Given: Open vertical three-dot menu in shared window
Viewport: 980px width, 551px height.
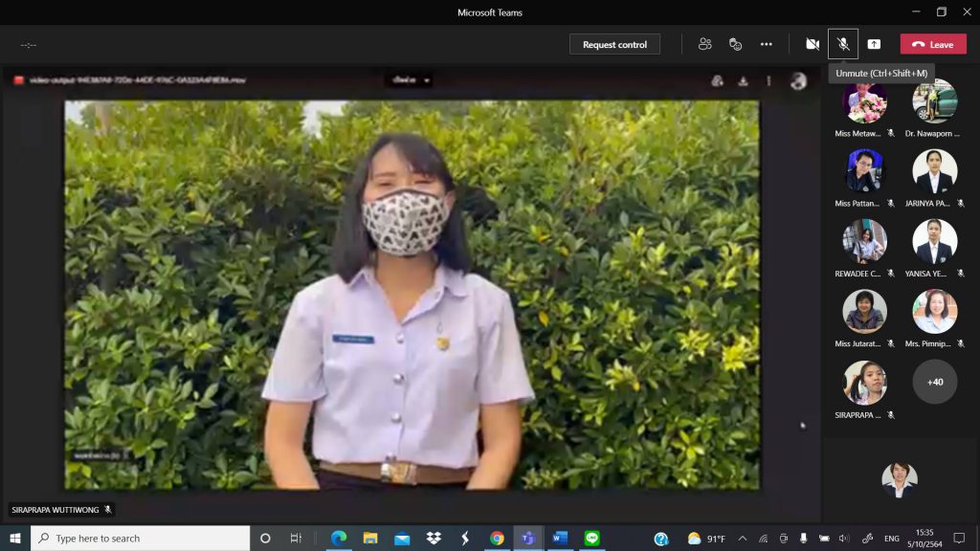Looking at the screenshot, I should (768, 81).
